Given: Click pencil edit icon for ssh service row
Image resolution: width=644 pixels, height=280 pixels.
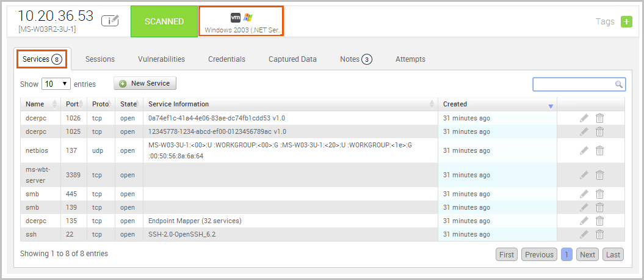Looking at the screenshot, I should (x=584, y=234).
